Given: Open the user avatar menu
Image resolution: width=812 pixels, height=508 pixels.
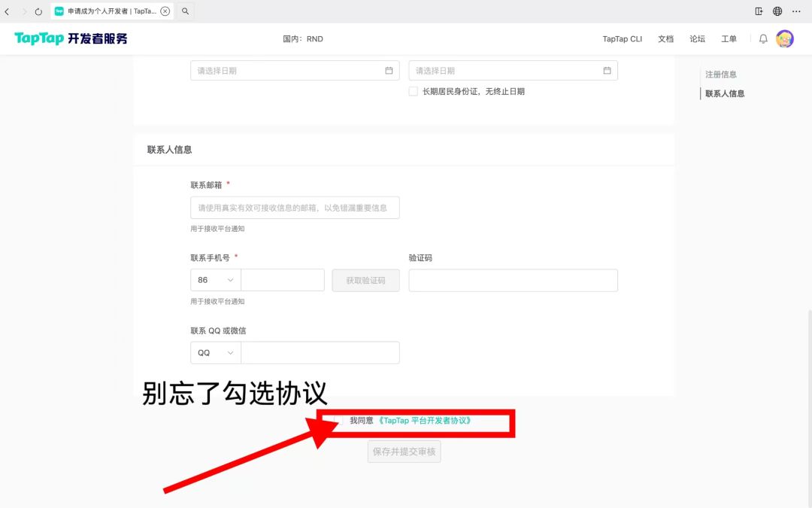Looking at the screenshot, I should (784, 39).
